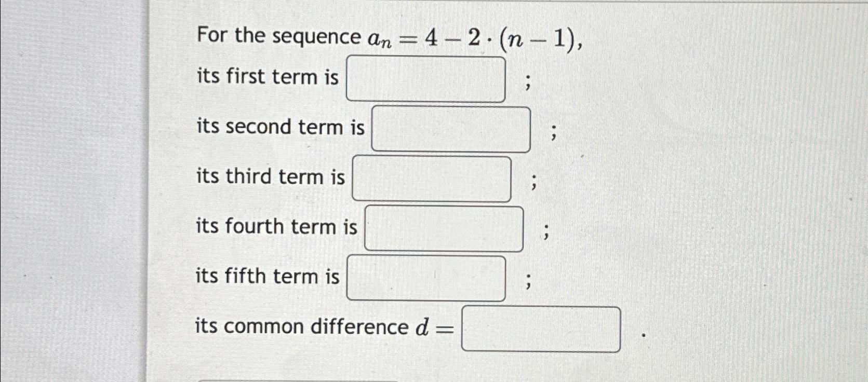
Task: Select the input field beside 'its second term is'
Action: [x=450, y=129]
